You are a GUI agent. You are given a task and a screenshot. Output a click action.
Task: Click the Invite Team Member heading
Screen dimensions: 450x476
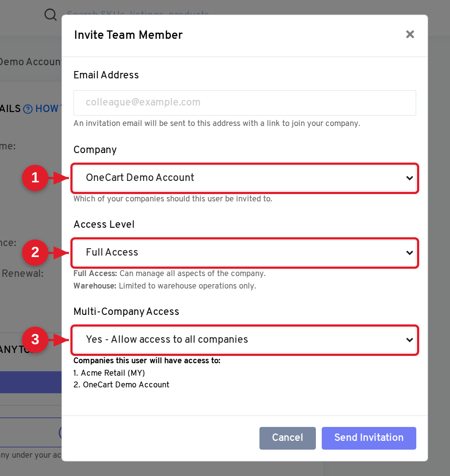(x=128, y=35)
